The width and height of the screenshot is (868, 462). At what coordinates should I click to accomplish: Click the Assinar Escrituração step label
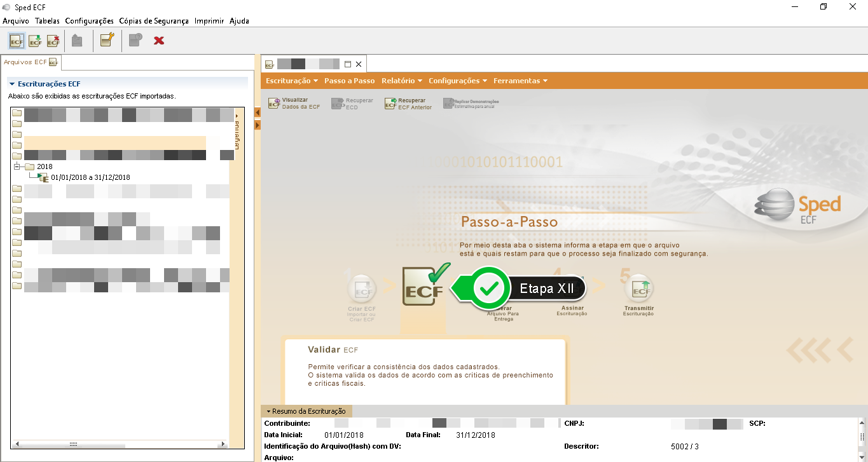click(x=572, y=311)
